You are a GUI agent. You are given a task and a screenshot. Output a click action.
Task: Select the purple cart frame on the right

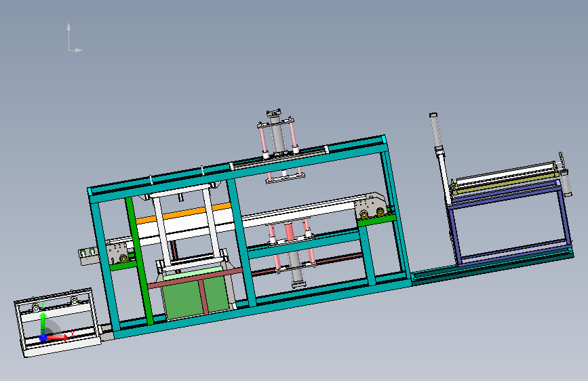(x=510, y=225)
